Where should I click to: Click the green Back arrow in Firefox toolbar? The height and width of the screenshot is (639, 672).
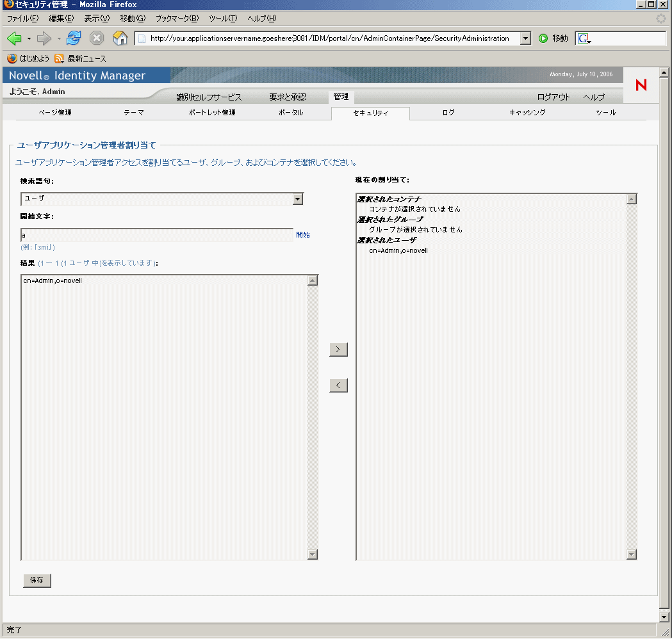(x=14, y=38)
